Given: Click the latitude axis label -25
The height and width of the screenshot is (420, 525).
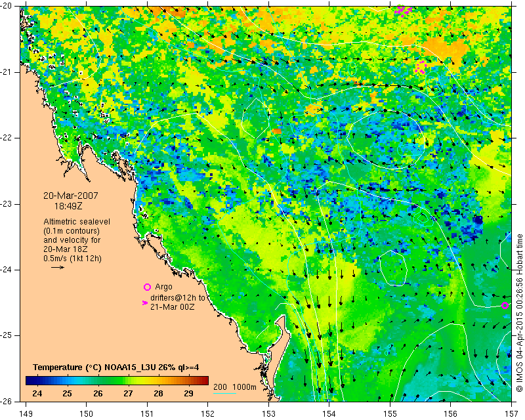Looking at the screenshot, I should [6, 335].
